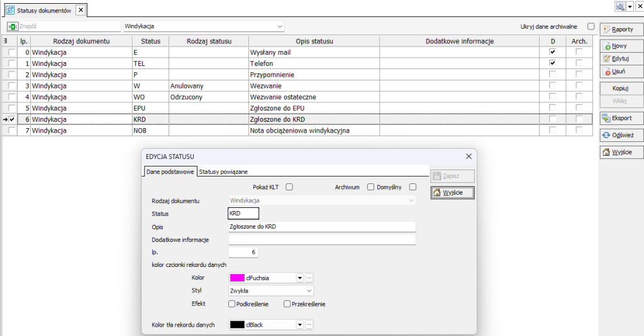This screenshot has width=644, height=336.
Task: Click the Edytuj edit icon button
Action: [621, 58]
